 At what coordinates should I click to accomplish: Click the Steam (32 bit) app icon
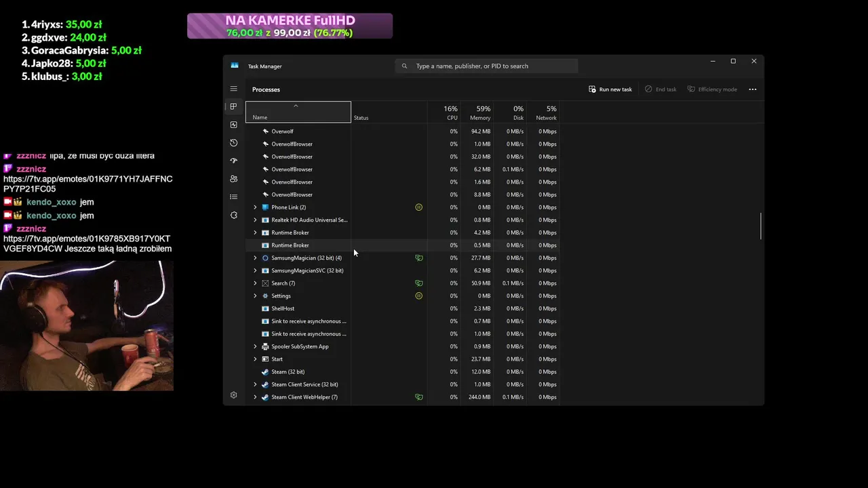[x=265, y=371]
